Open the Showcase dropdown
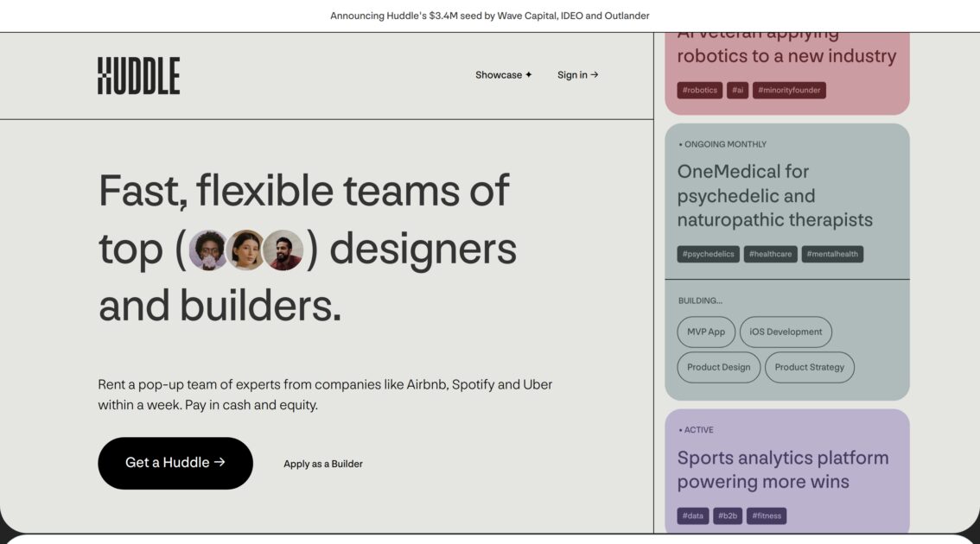Screen dimensions: 980x544 (x=498, y=74)
